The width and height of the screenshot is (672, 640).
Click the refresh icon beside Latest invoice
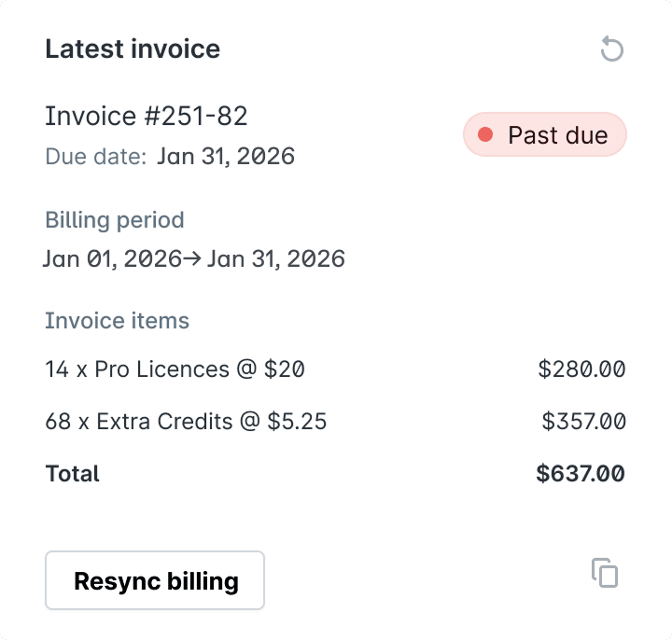(611, 49)
